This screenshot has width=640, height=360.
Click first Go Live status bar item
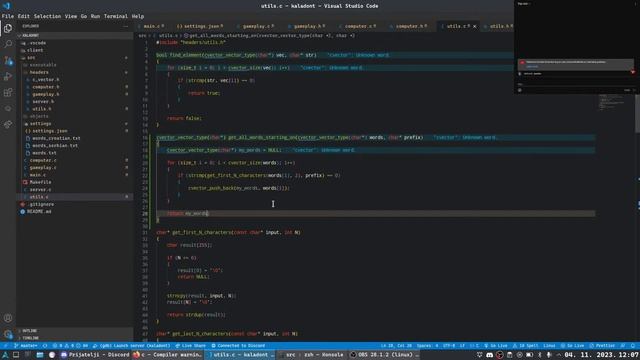496,346
